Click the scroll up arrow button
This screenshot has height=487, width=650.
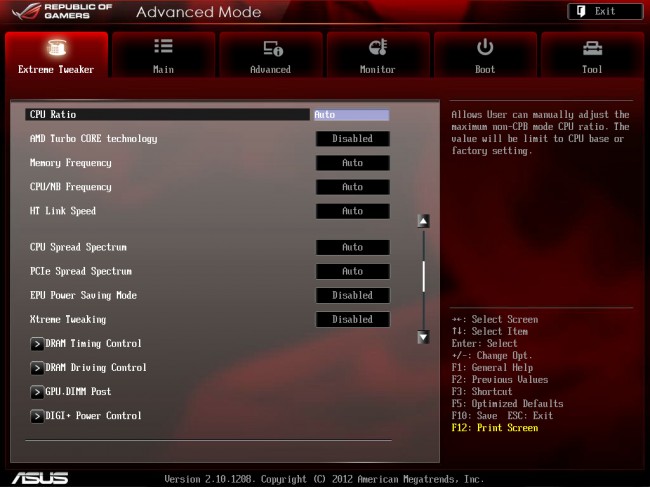click(x=423, y=221)
